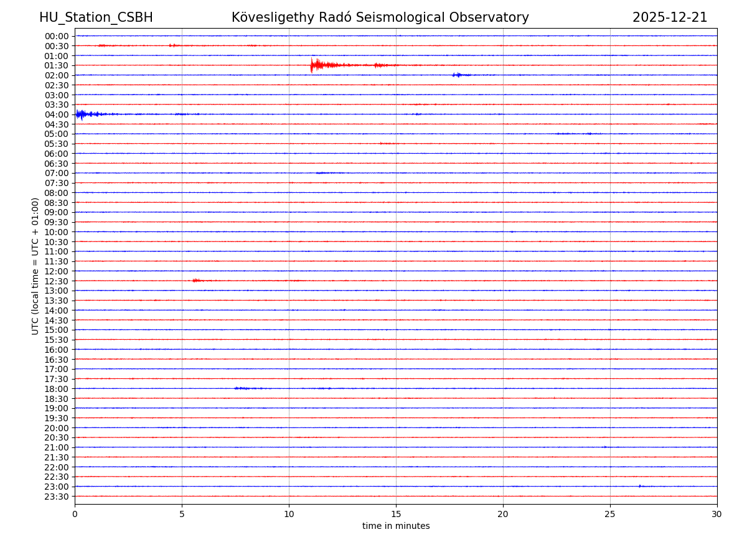Click the 06:00 row time label
Screen dimensions: 747x560
pyautogui.click(x=56, y=154)
